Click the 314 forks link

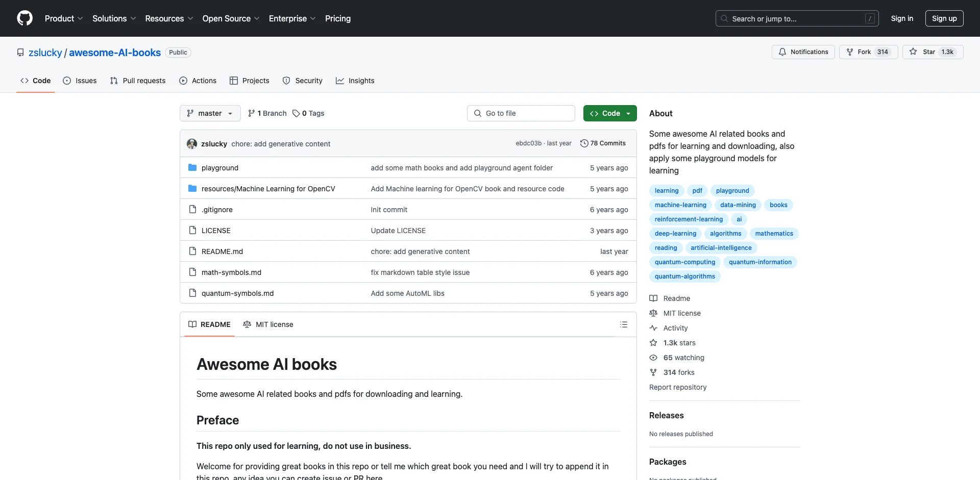(x=672, y=372)
